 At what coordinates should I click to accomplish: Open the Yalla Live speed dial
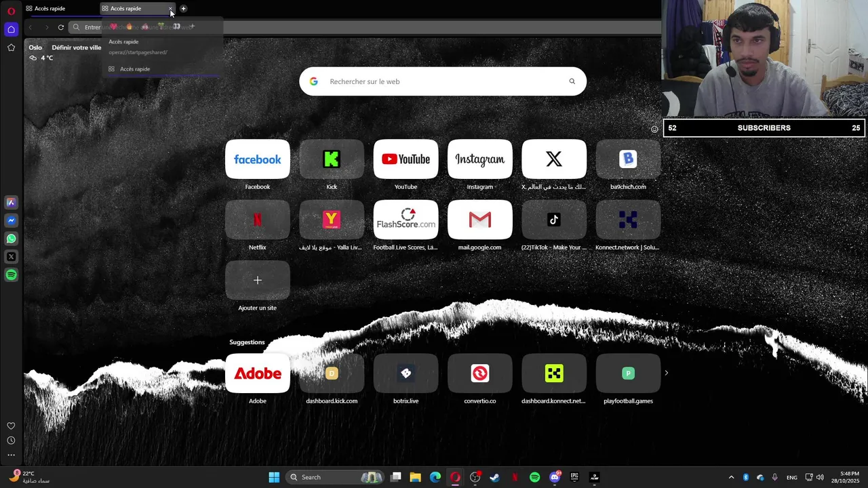point(332,220)
